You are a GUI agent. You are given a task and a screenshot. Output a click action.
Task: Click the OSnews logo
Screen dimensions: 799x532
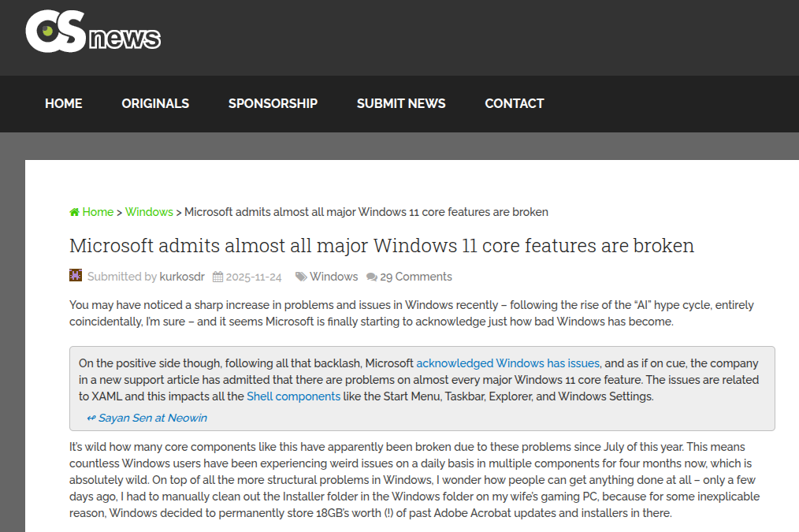pyautogui.click(x=93, y=32)
